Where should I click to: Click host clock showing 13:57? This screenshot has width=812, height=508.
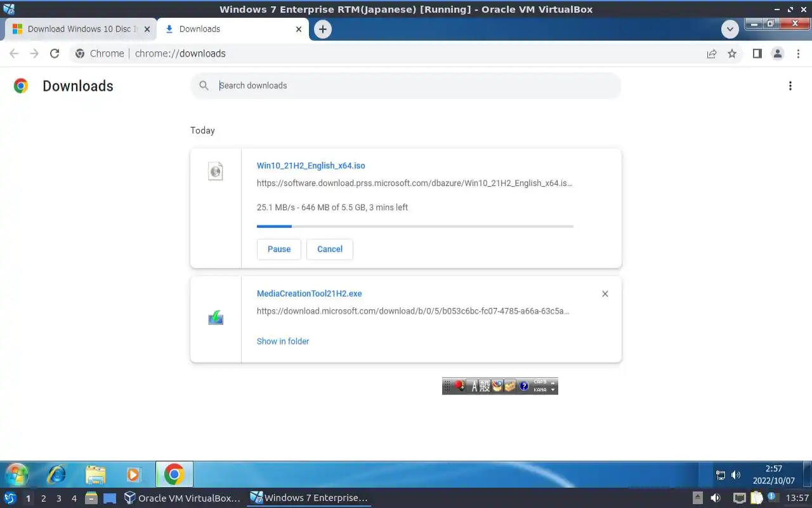coord(797,498)
